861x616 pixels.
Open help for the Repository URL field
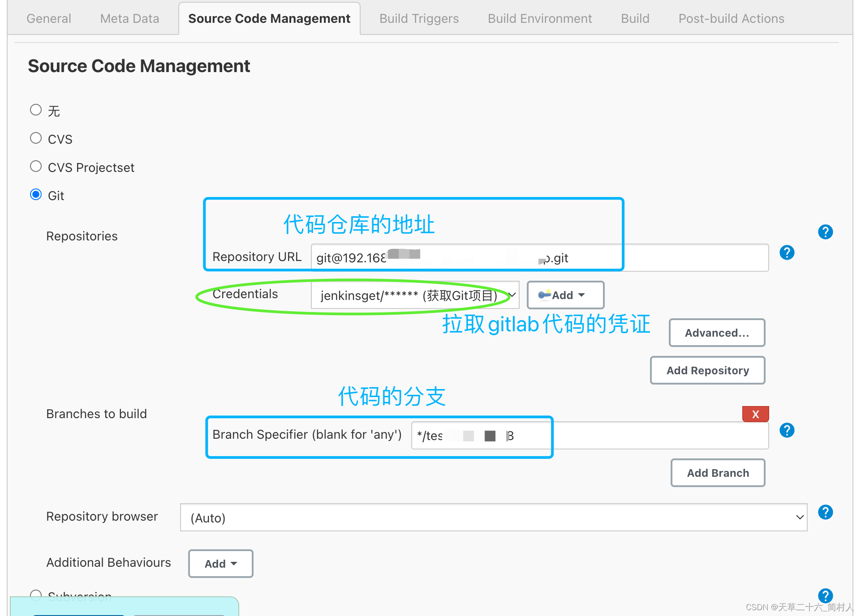click(x=787, y=252)
